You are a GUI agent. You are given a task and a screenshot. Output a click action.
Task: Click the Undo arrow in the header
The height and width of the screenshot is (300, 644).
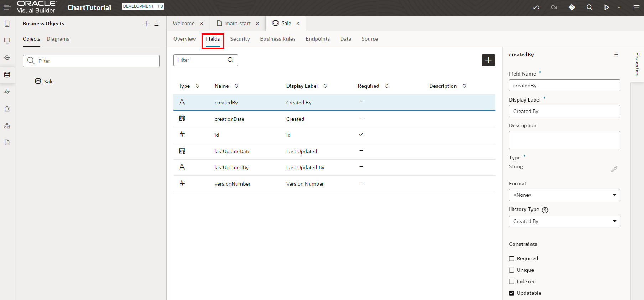coord(536,7)
